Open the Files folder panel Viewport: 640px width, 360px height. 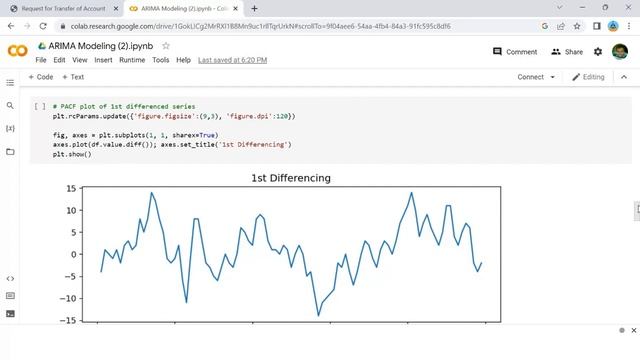point(10,152)
